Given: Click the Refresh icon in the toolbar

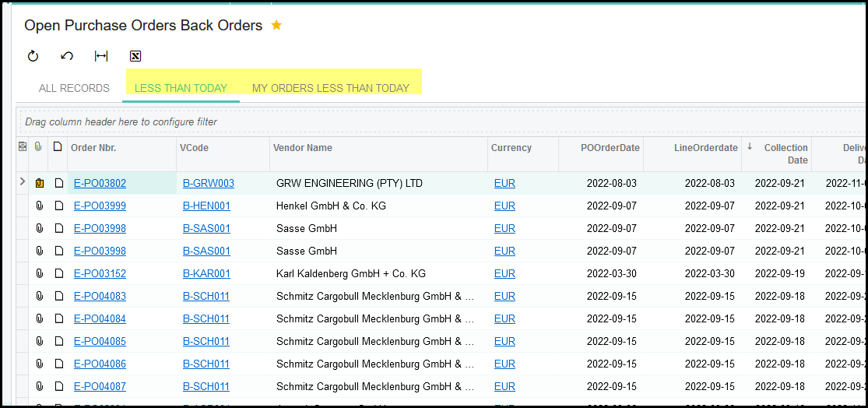Looking at the screenshot, I should (x=33, y=56).
